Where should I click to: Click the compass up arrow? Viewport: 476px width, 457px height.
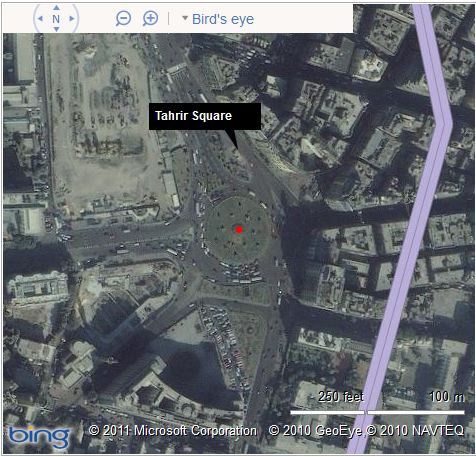point(56,7)
